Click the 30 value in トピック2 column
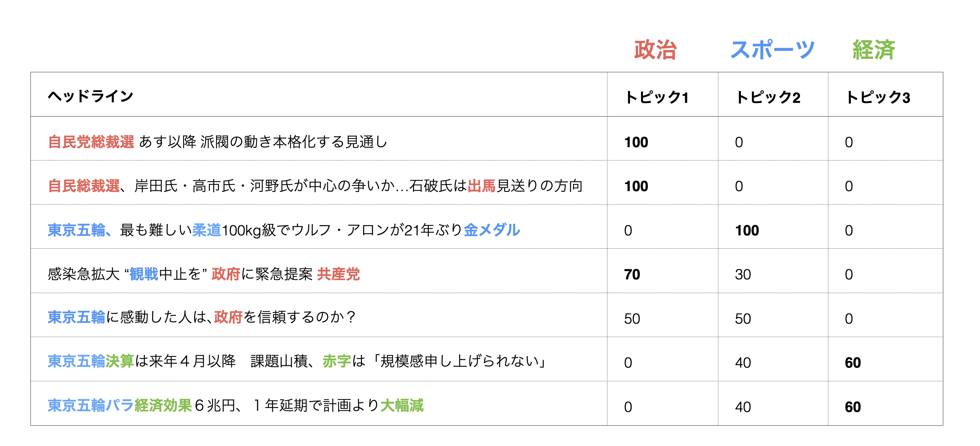This screenshot has height=446, width=980. [x=743, y=275]
